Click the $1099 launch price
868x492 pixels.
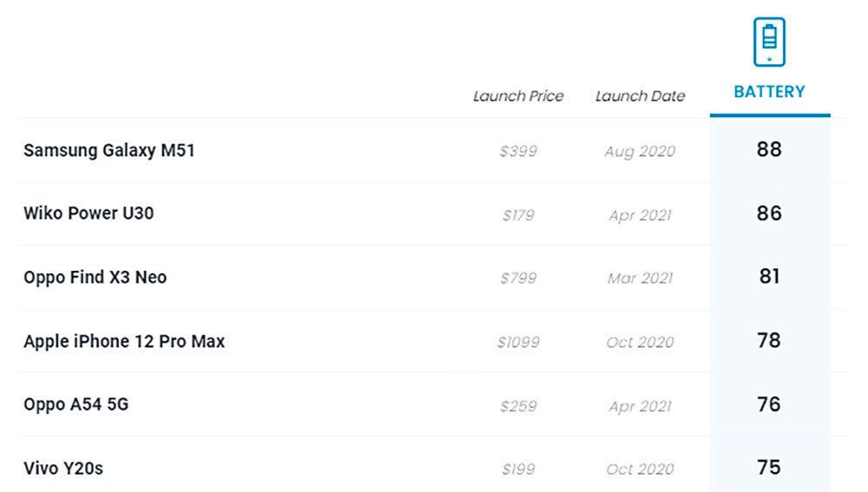coord(518,342)
